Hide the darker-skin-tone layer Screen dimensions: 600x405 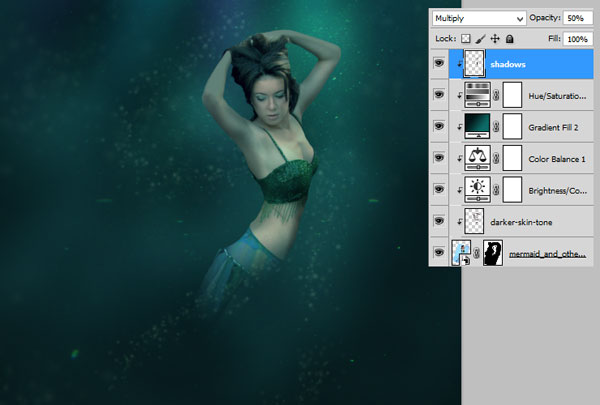tap(439, 220)
